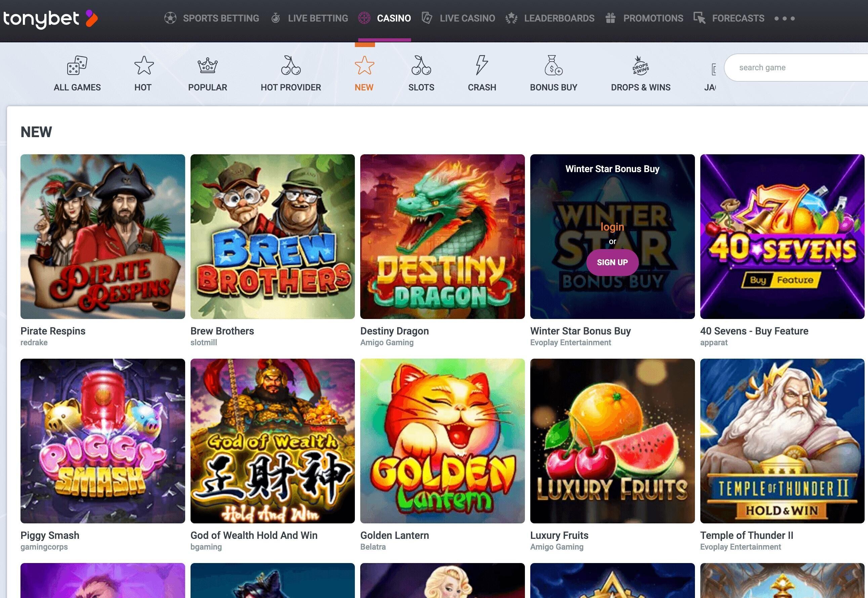Click the tonybet logo
Image resolution: width=868 pixels, height=598 pixels.
pos(50,18)
